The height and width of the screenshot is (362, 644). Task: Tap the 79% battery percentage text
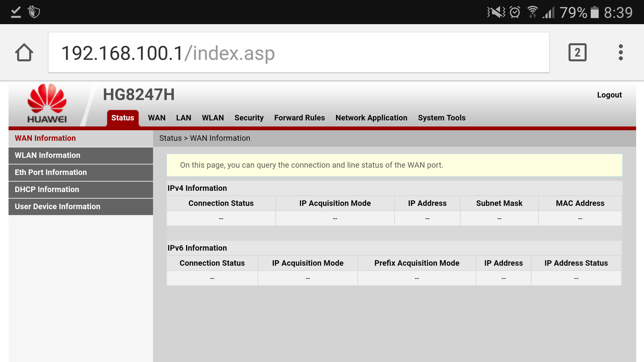click(573, 13)
